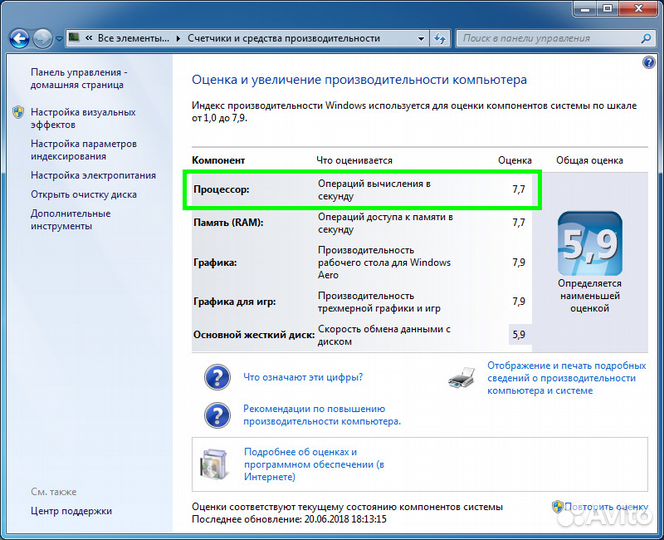Screen dimensions: 664x540
Task: Click the "Графика для игр:" row label
Action: pyautogui.click(x=235, y=302)
